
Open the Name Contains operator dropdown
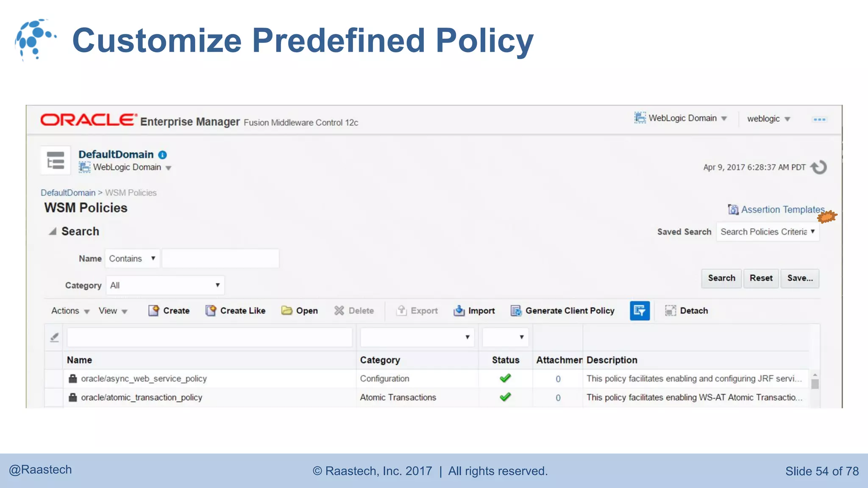point(133,259)
